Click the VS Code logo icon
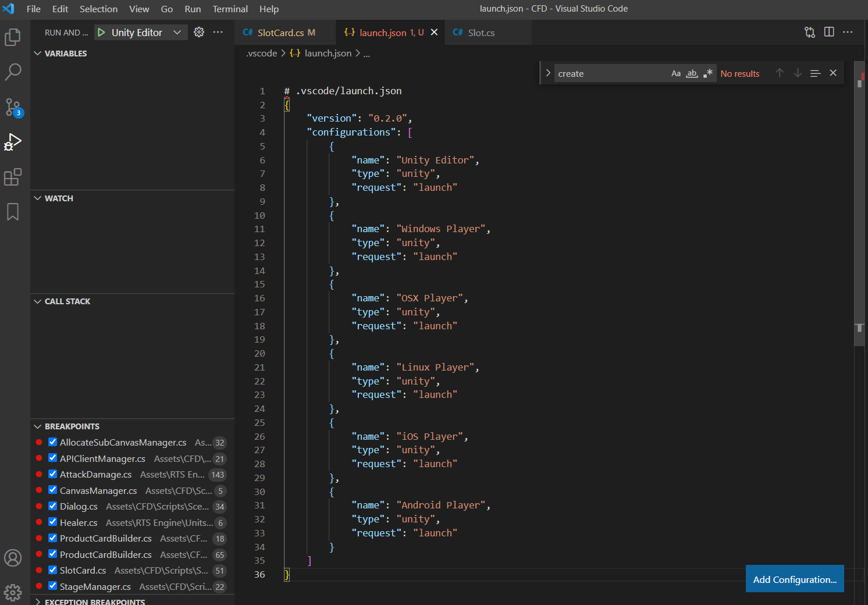 (9, 9)
